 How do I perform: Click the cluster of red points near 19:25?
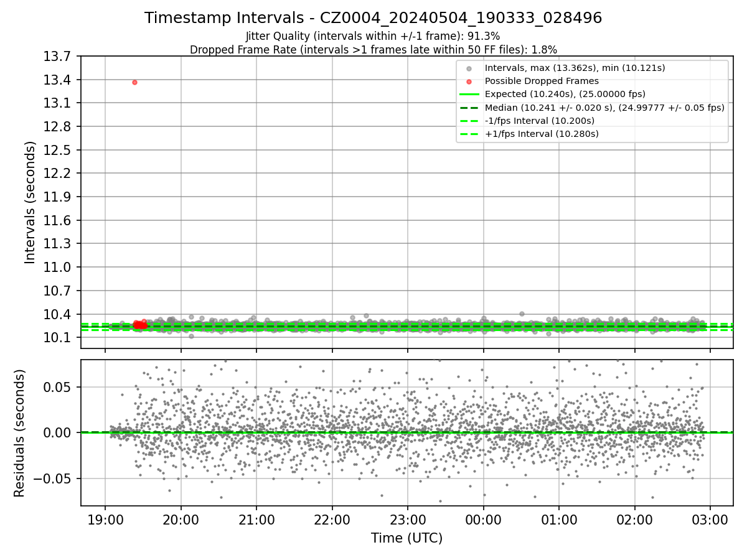click(x=140, y=324)
